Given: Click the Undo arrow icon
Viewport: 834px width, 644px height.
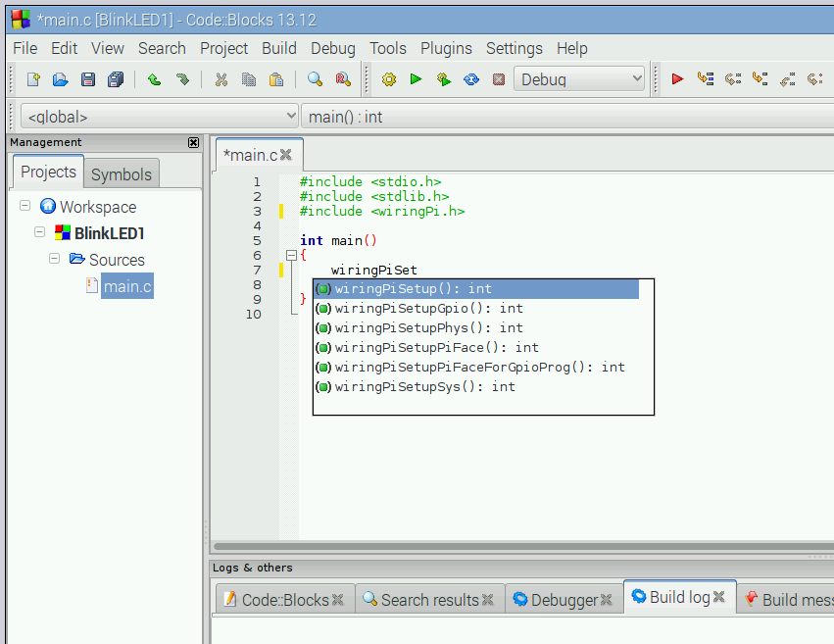Looking at the screenshot, I should pos(154,79).
